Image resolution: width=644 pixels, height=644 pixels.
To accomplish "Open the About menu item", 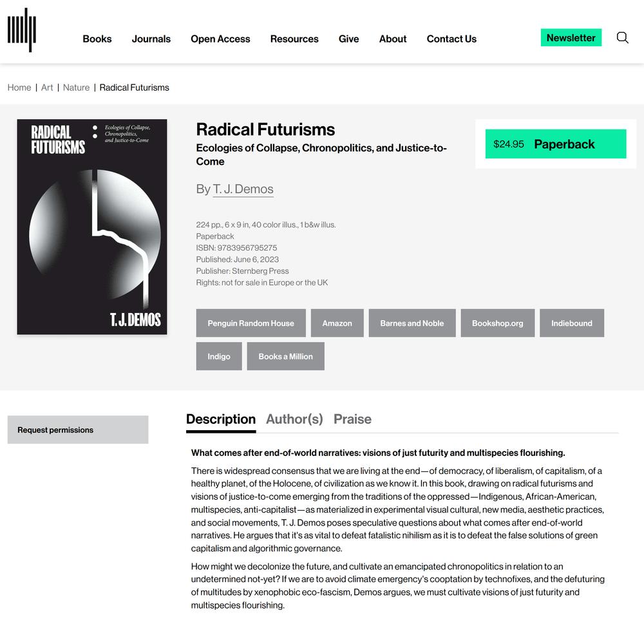I will [393, 39].
